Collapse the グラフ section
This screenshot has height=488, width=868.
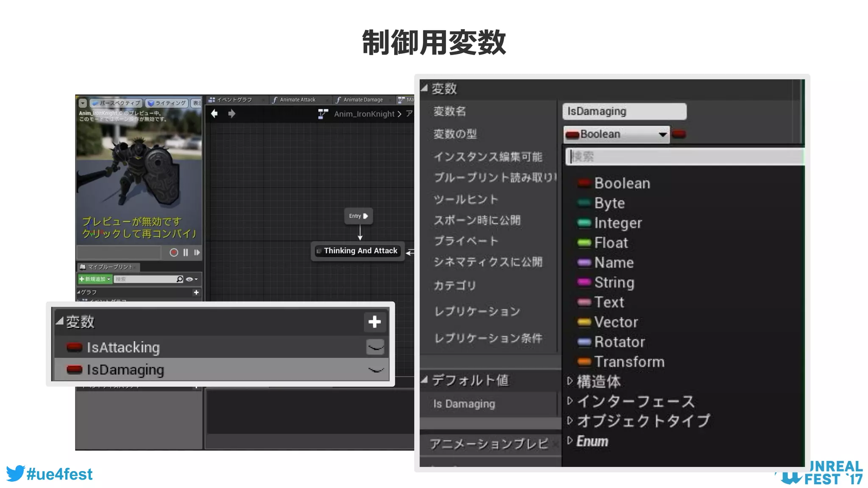pos(78,292)
